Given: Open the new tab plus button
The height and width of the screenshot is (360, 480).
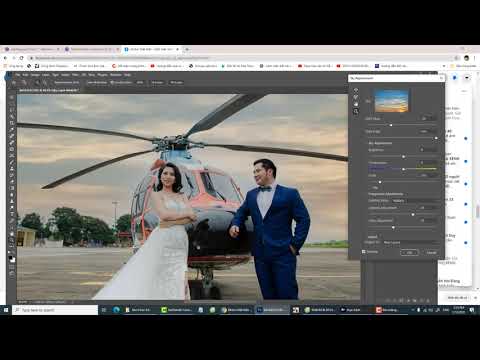Looking at the screenshot, I should click(187, 49).
